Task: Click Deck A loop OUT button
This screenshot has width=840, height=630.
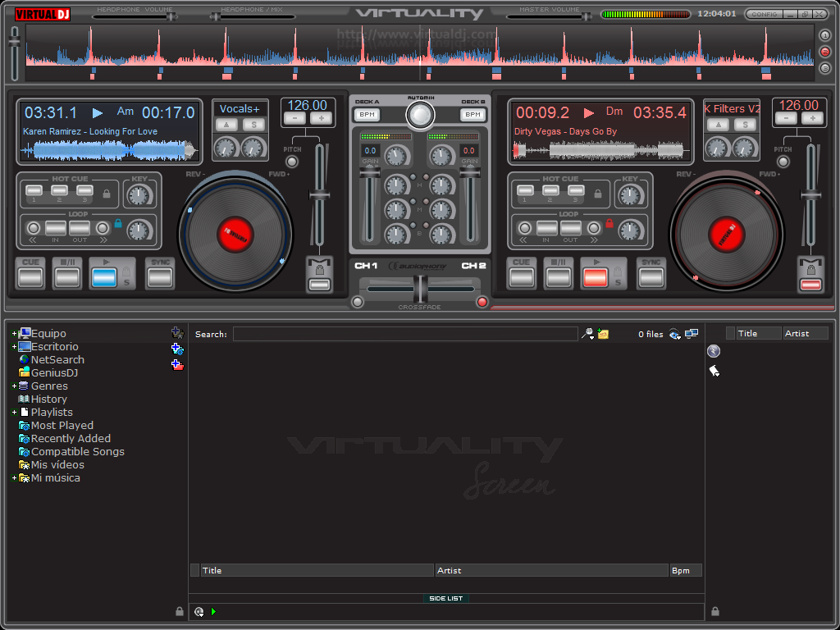Action: point(80,229)
